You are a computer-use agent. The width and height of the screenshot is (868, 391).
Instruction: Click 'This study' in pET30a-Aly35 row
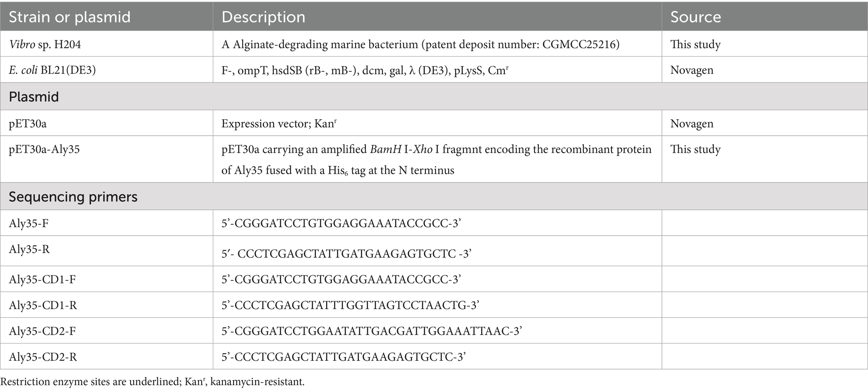pyautogui.click(x=695, y=149)
